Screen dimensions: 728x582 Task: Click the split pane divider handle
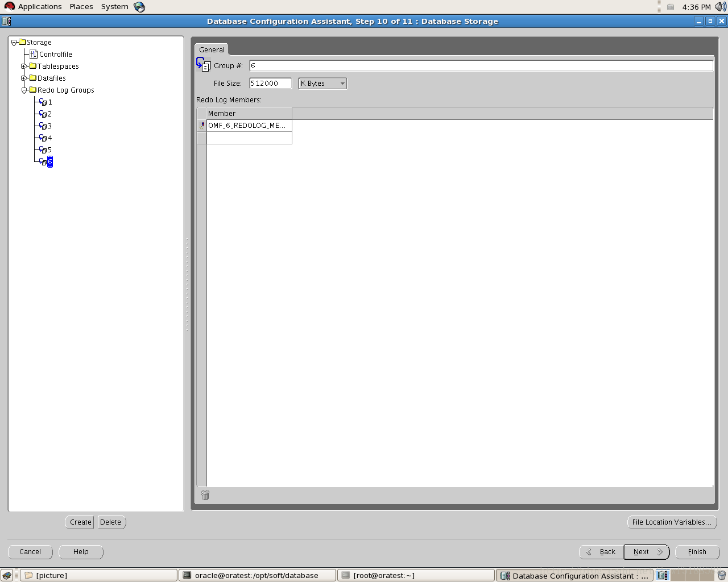click(x=187, y=284)
